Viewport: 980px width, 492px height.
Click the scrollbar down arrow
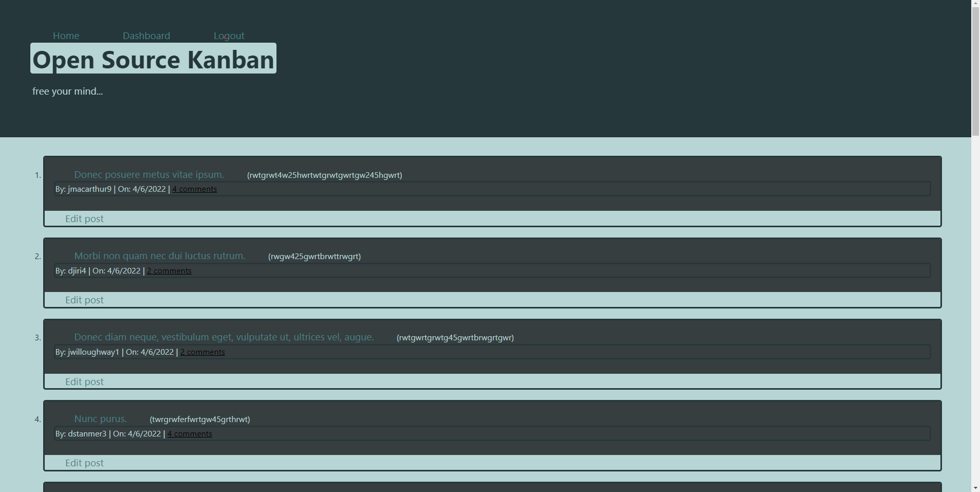pyautogui.click(x=975, y=488)
